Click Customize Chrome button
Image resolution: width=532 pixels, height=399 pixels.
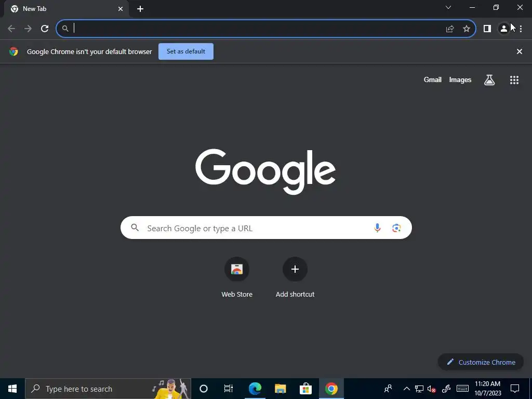coord(481,362)
